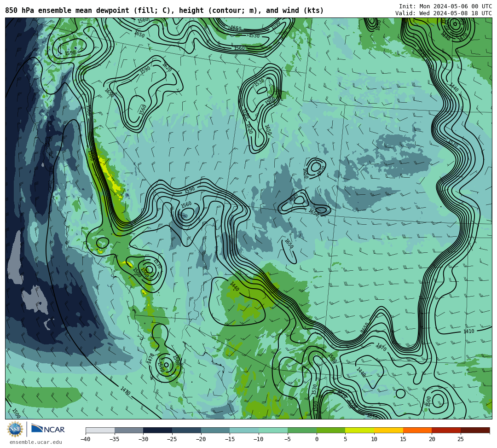Pick the dark teal -20 to -15 swatch
Image resolution: width=497 pixels, height=448 pixels.
[215, 430]
